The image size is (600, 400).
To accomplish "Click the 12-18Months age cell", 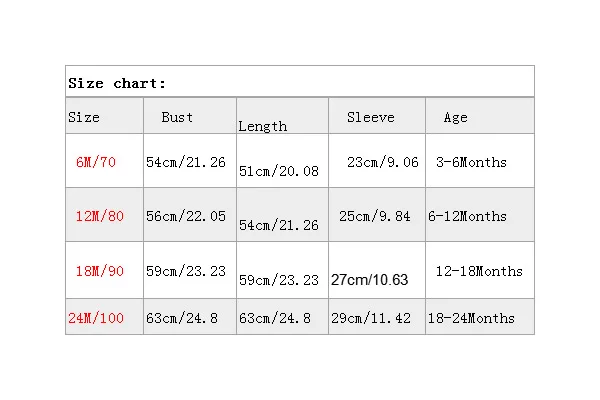I will coord(479,271).
